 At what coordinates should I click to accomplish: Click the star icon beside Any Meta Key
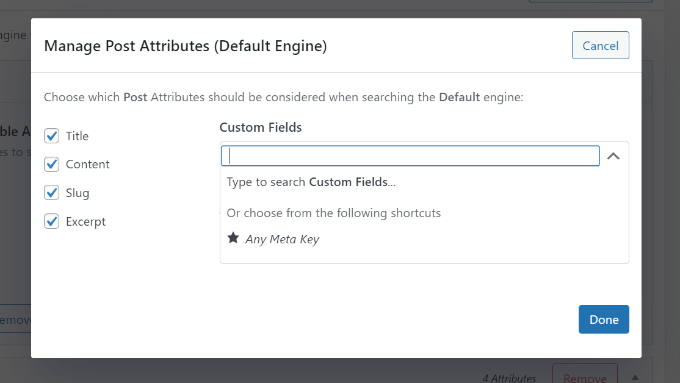point(233,238)
